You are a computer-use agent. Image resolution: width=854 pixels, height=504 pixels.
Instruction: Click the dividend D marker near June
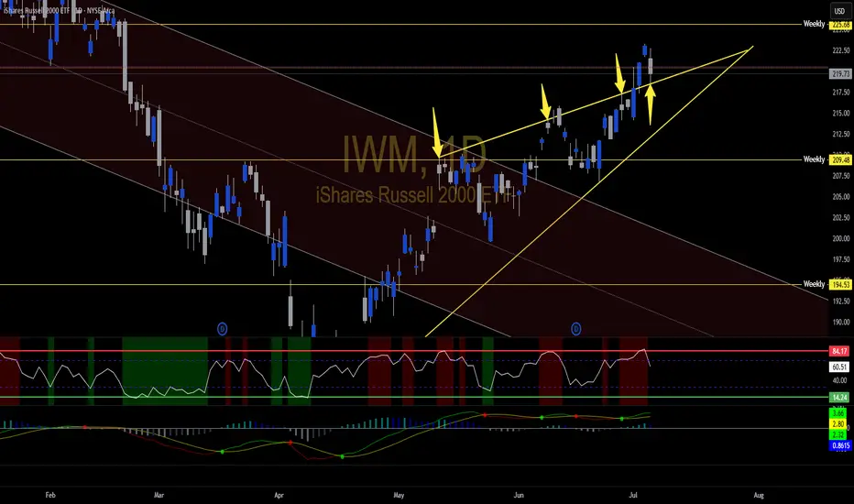575,329
